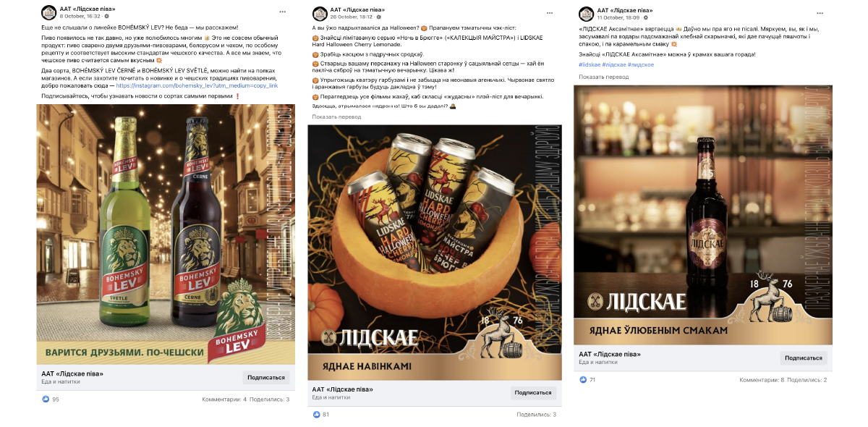Click like reaction icon with 95 count
Screen dimensions: 868x427
(46, 399)
